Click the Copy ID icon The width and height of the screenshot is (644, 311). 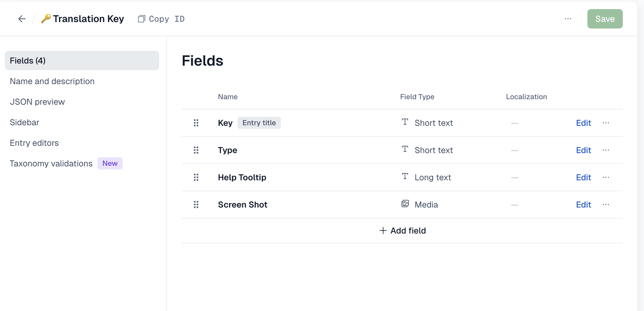pyautogui.click(x=141, y=19)
